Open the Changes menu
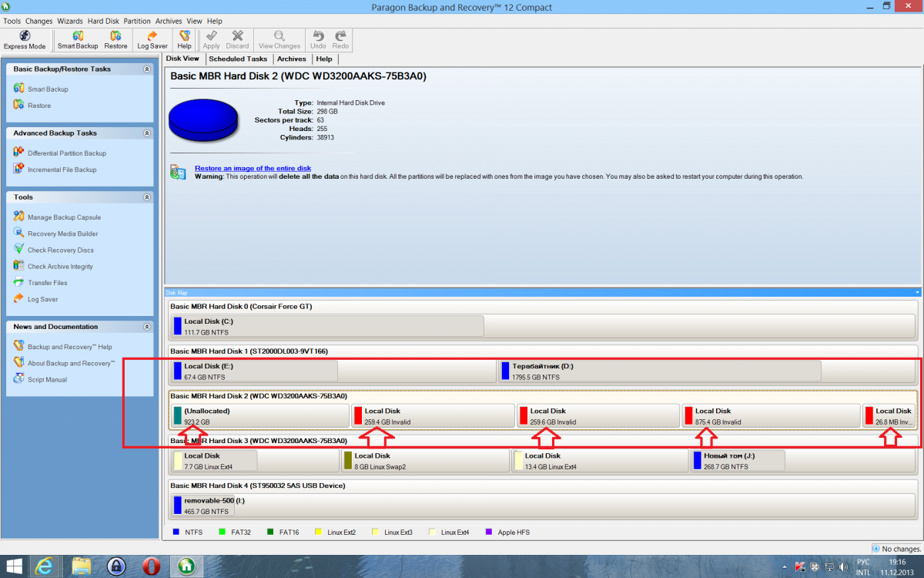The image size is (924, 578). [39, 21]
